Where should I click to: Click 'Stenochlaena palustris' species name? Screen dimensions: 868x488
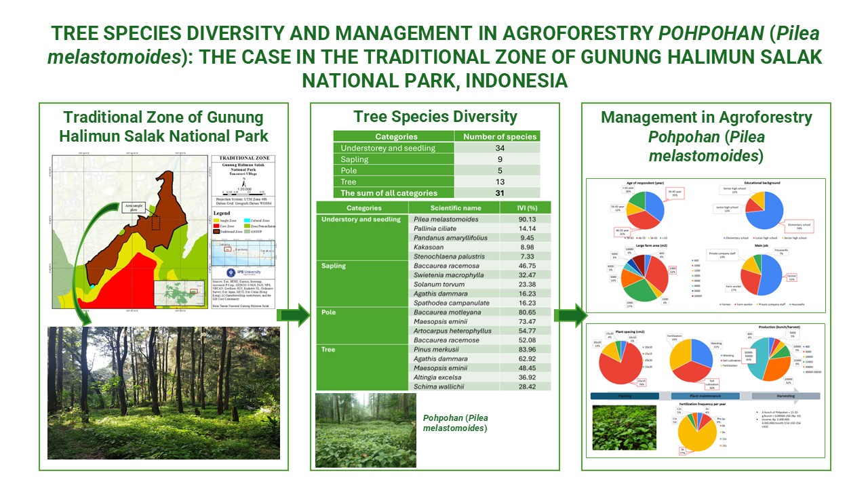click(x=447, y=257)
